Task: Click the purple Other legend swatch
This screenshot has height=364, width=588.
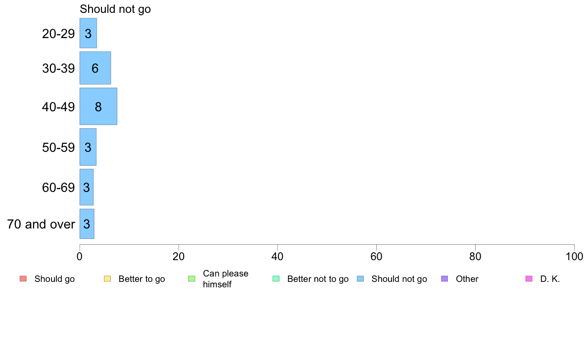Action: (x=445, y=278)
